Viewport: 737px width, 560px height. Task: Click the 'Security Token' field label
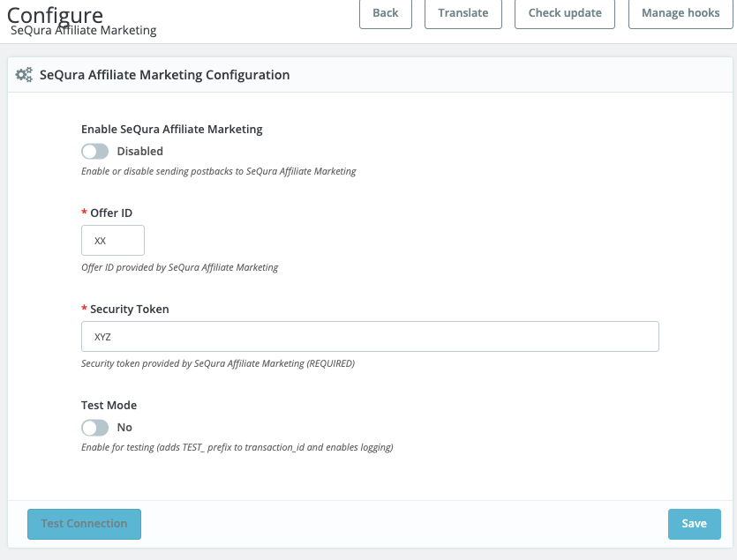point(129,310)
